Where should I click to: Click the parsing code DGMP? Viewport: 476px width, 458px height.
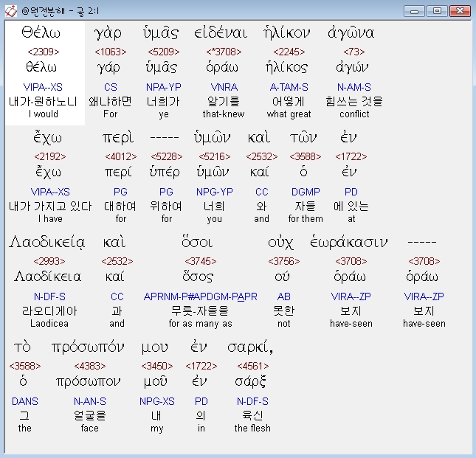click(306, 192)
